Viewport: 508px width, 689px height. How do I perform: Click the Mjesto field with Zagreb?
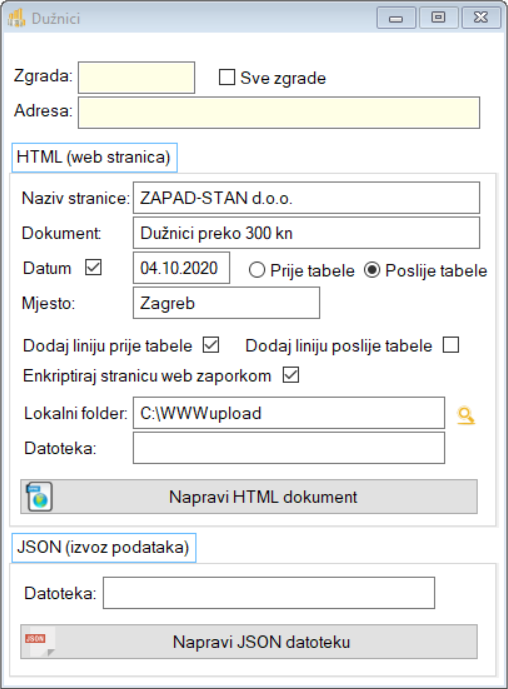pos(226,303)
